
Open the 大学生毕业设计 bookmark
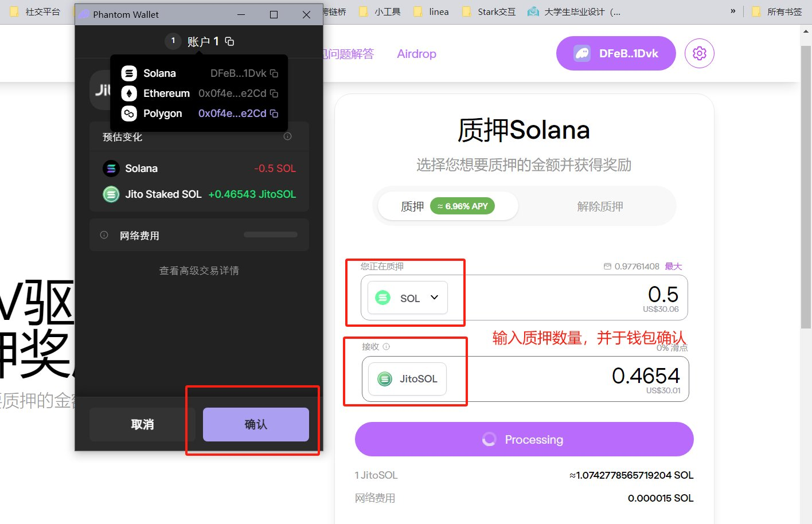[574, 11]
